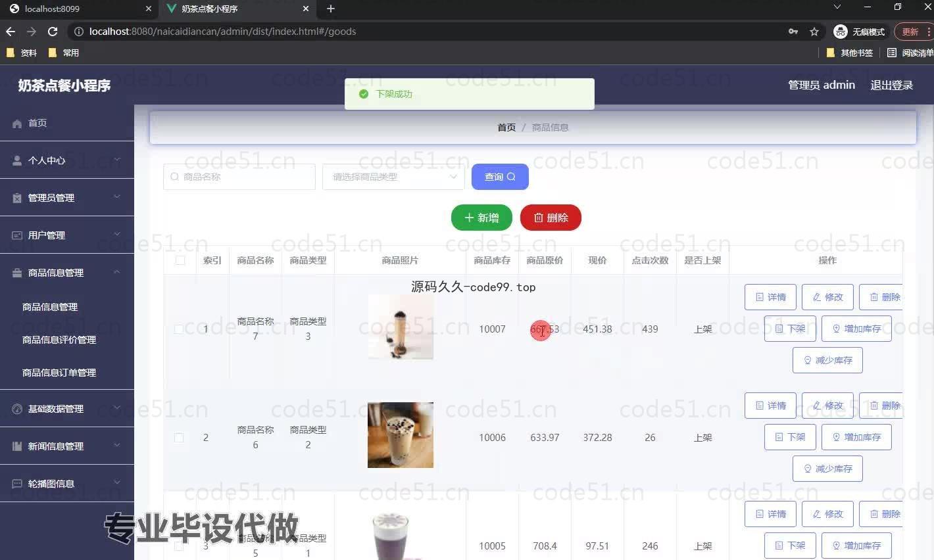Click the address bar URL
Viewport: 934px width, 560px height.
click(222, 32)
